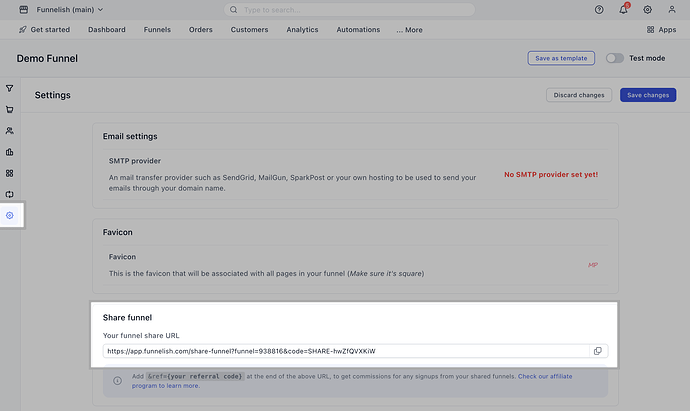The image size is (690, 411).
Task: Open the customers icon in sidebar
Action: pyautogui.click(x=9, y=131)
